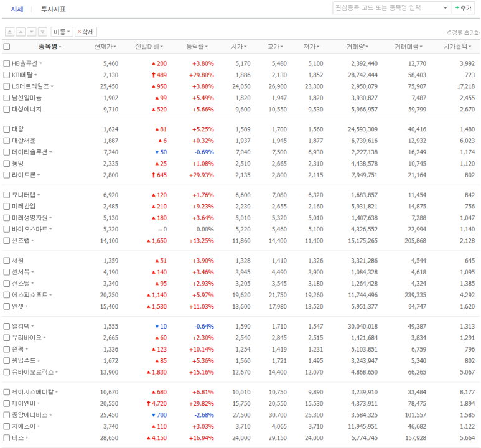Screen dimensions: 481x448
Task: Switch to the 투자지표 tab
Action: coord(54,9)
